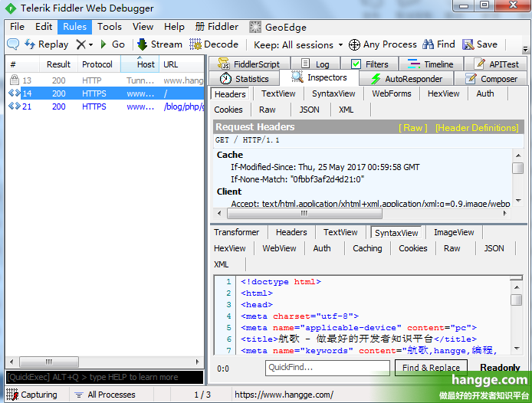The height and width of the screenshot is (403, 532).
Task: Switch to the APITest tab
Action: 496,64
